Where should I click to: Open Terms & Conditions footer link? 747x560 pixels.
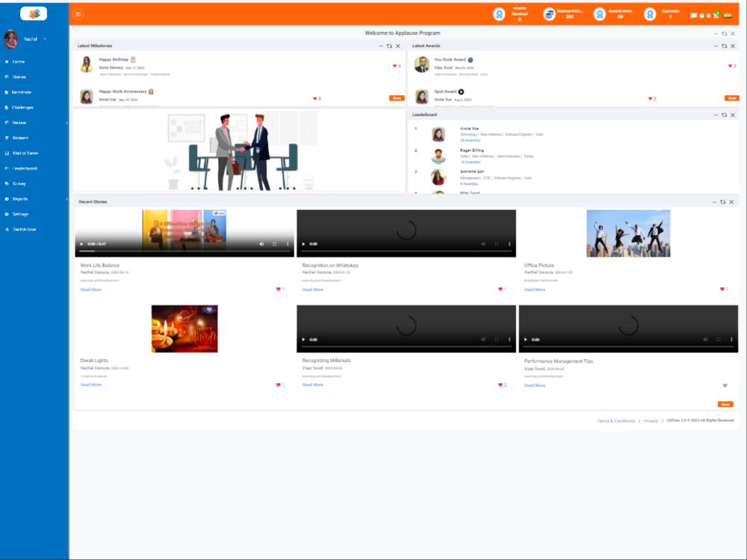(x=616, y=421)
